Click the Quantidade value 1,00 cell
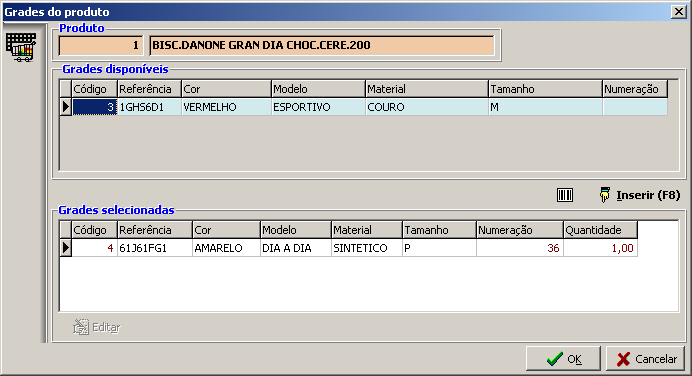Screen dimensions: 692x376 [x=600, y=248]
